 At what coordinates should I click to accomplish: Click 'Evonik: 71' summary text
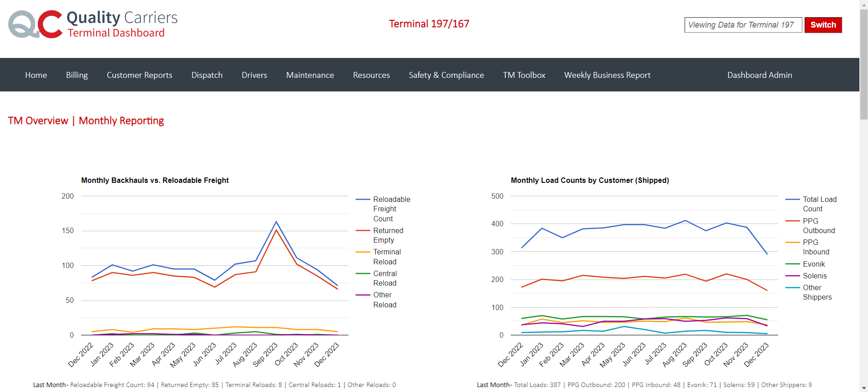702,385
